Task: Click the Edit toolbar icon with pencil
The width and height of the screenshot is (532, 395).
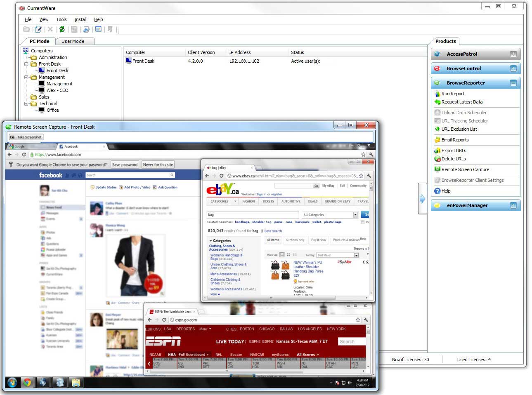Action: pos(38,29)
